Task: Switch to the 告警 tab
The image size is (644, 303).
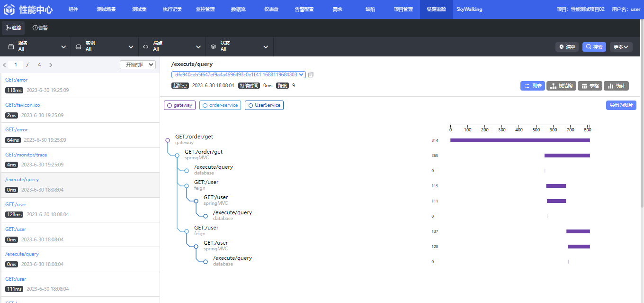Action: (40, 28)
